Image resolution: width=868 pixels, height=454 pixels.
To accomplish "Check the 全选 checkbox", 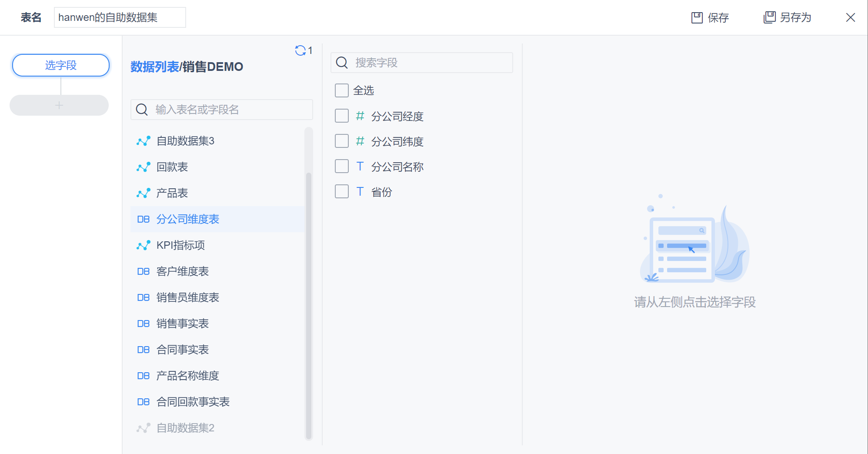I will (x=342, y=90).
